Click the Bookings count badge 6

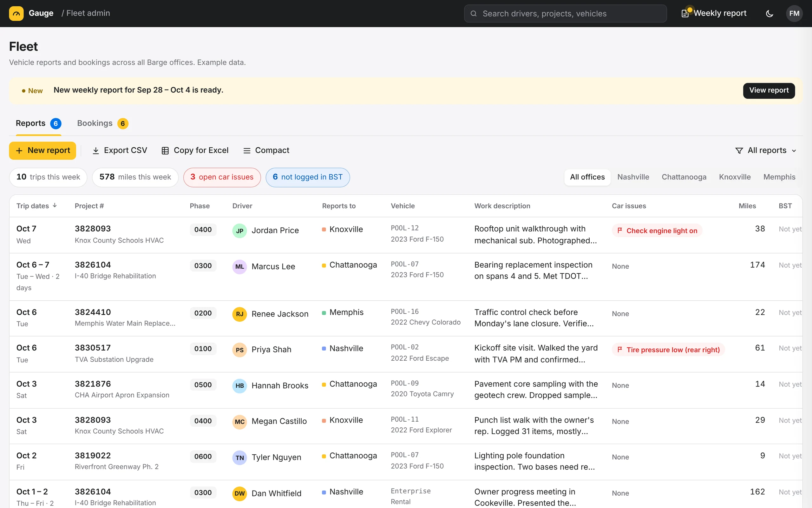123,124
